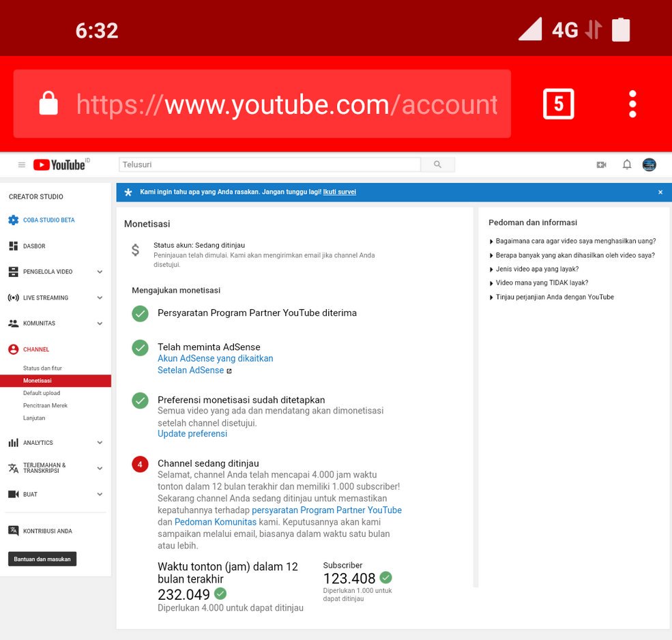Click the Pengelola Video icon
The image size is (672, 640).
pos(13,272)
